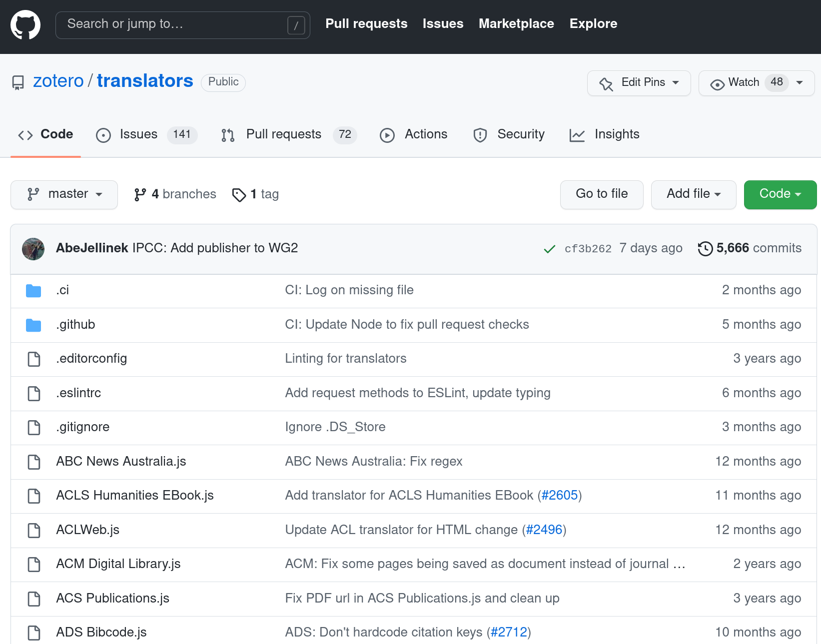
Task: Click the slash shortcut icon in search
Action: (x=296, y=25)
